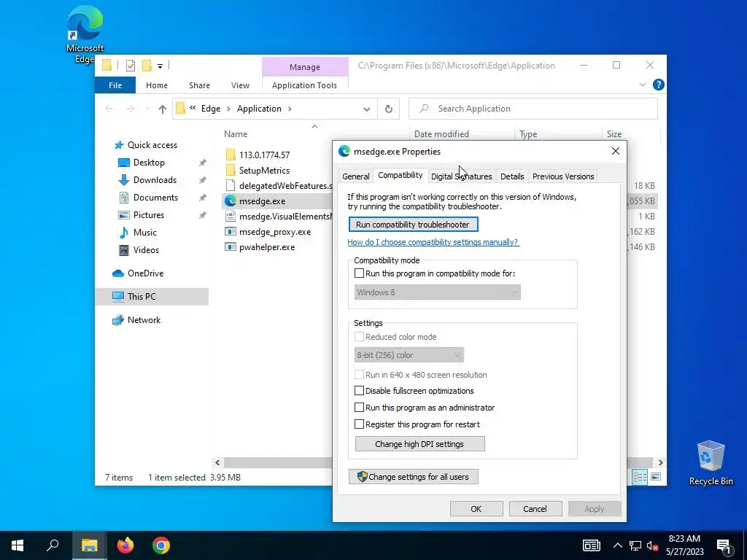Click OK in the Properties dialog
747x560 pixels.
point(476,509)
